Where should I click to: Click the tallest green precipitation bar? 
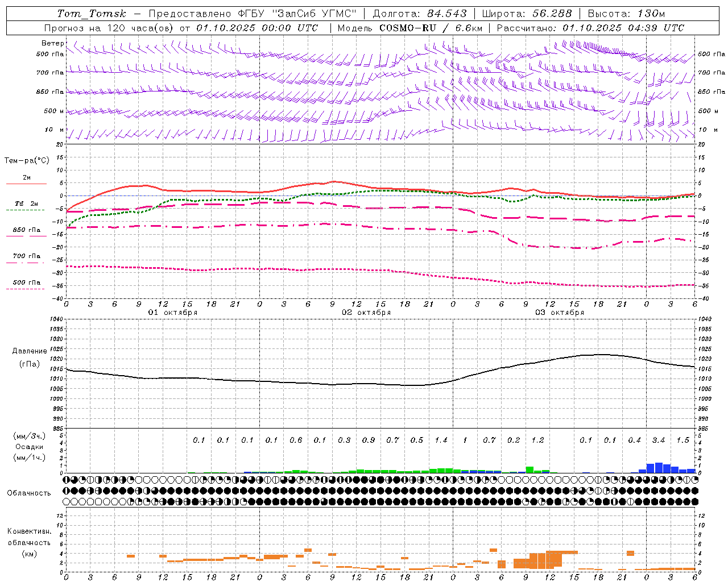tap(530, 470)
